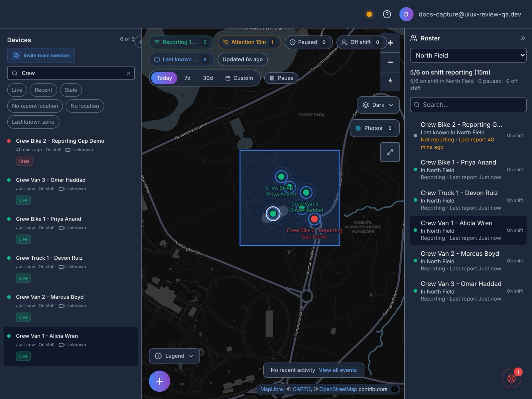
Task: Click account email docs-capture@uiux-review-qa.dev
Action: (470, 14)
